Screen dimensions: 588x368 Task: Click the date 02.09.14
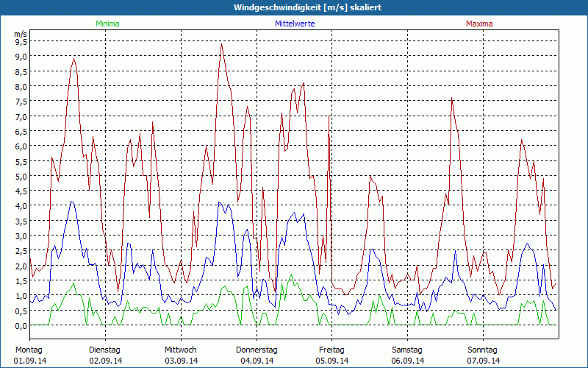(105, 361)
